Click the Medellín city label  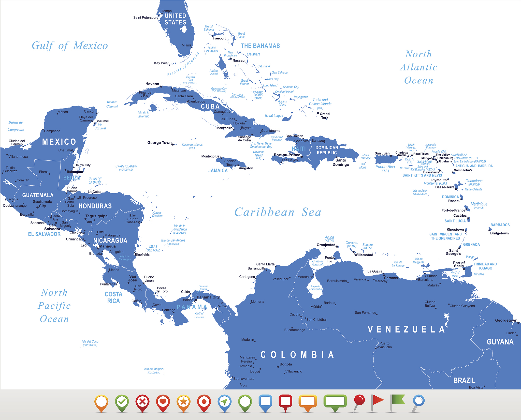(x=248, y=340)
